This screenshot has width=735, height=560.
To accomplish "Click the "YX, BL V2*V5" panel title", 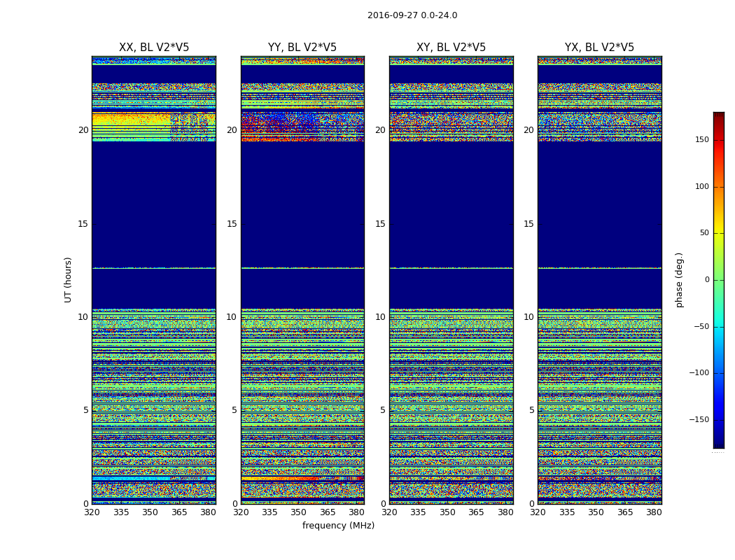I will click(x=599, y=48).
